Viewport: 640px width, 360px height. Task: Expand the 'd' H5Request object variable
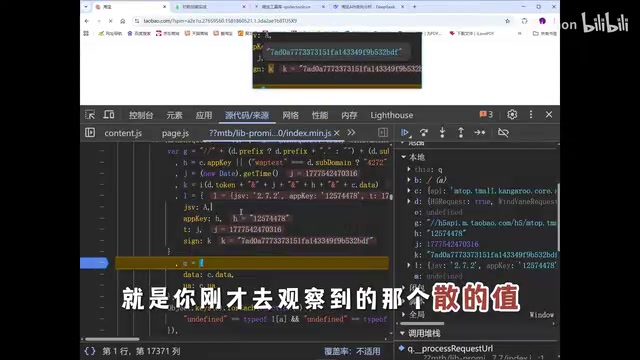click(x=409, y=201)
